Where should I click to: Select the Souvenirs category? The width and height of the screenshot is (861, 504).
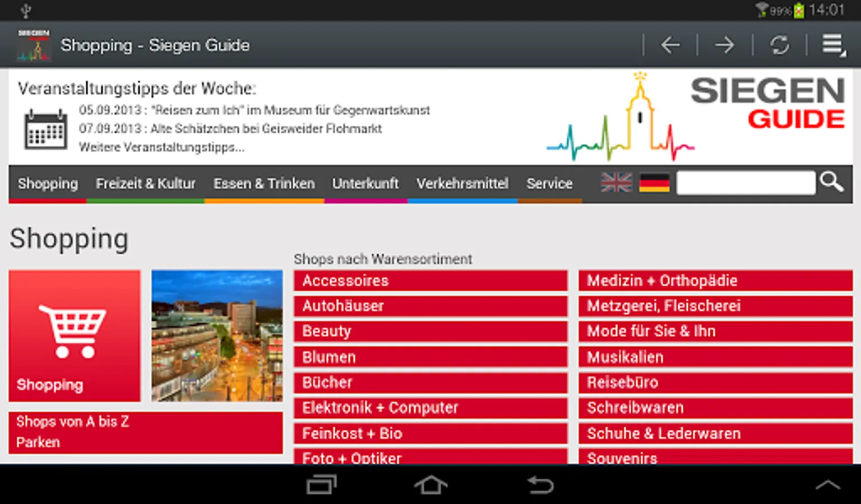[x=715, y=456]
